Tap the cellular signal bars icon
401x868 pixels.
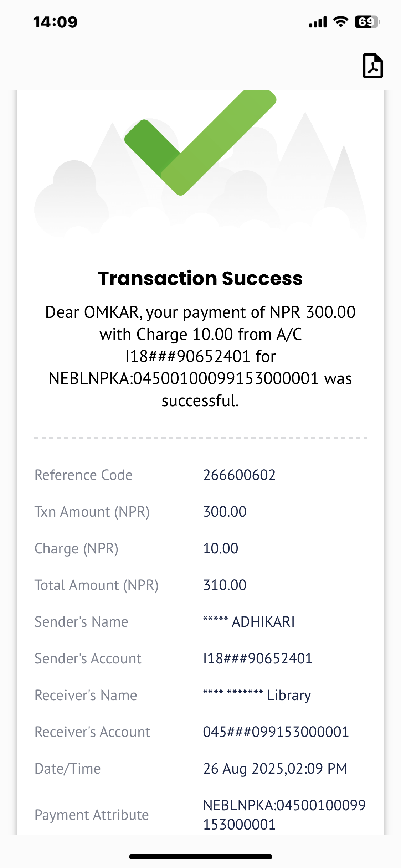click(x=318, y=22)
